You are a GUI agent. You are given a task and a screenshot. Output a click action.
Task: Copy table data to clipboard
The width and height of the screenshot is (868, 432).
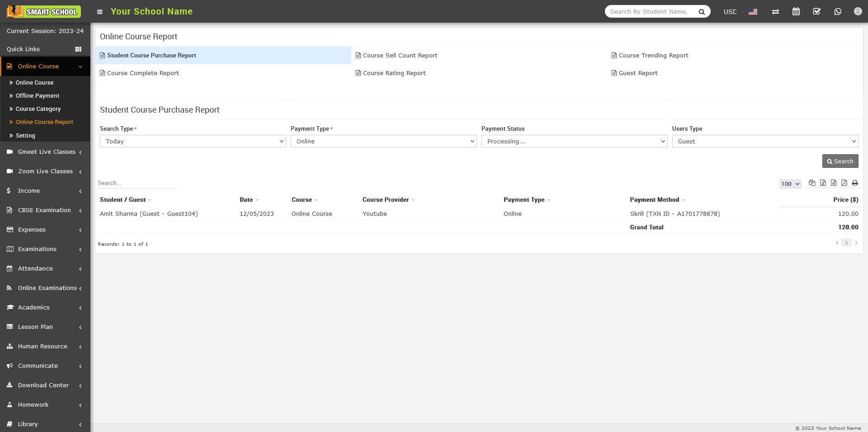pos(812,183)
